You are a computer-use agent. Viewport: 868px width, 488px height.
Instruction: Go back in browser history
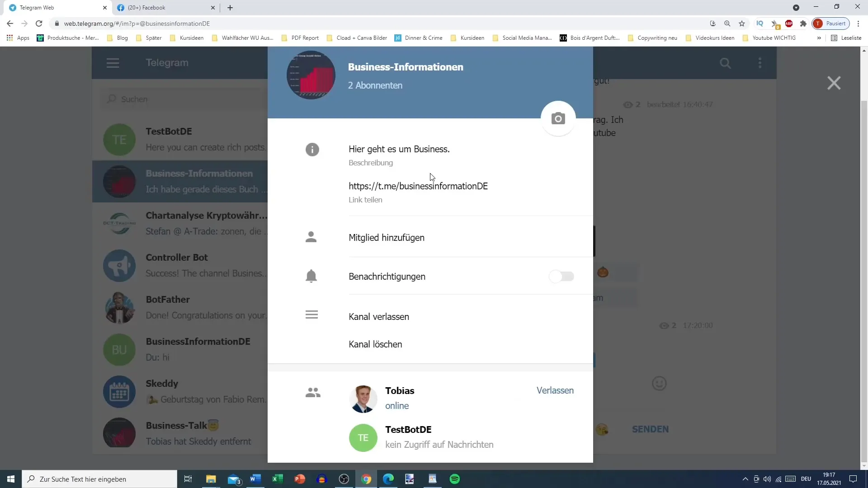click(x=10, y=23)
